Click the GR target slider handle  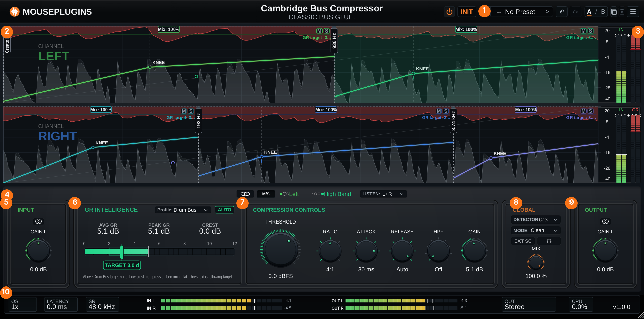pyautogui.click(x=122, y=252)
